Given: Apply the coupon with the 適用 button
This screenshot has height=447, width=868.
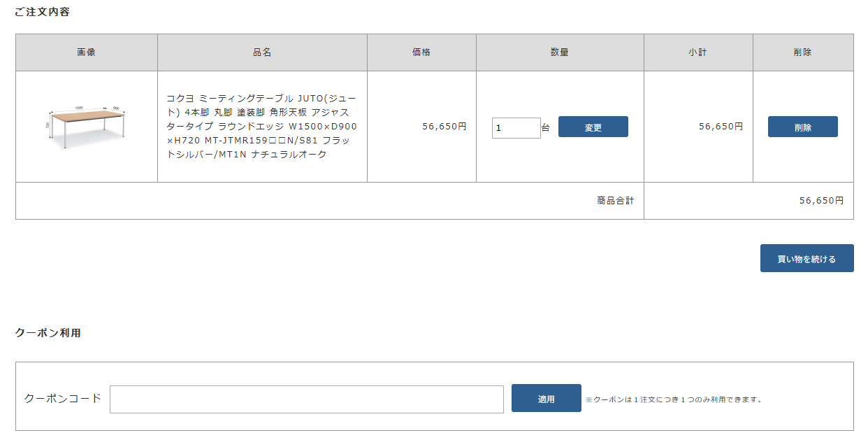Looking at the screenshot, I should (x=546, y=399).
